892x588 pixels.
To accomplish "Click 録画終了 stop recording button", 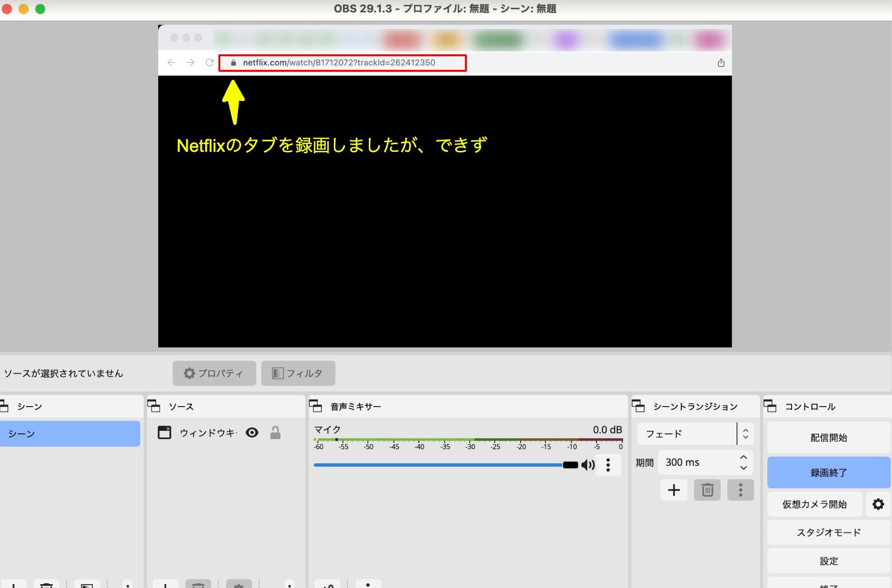I will 828,473.
